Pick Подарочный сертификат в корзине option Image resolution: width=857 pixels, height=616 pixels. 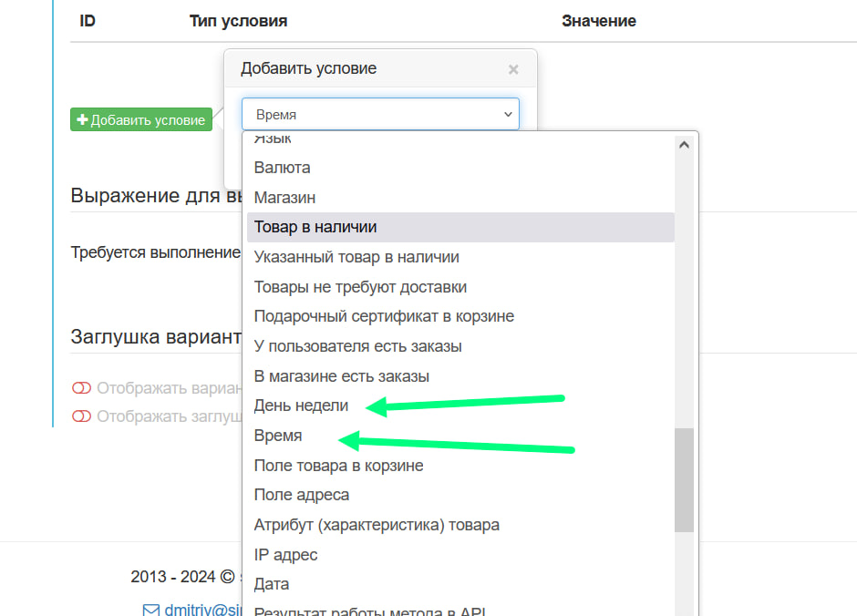coord(384,316)
